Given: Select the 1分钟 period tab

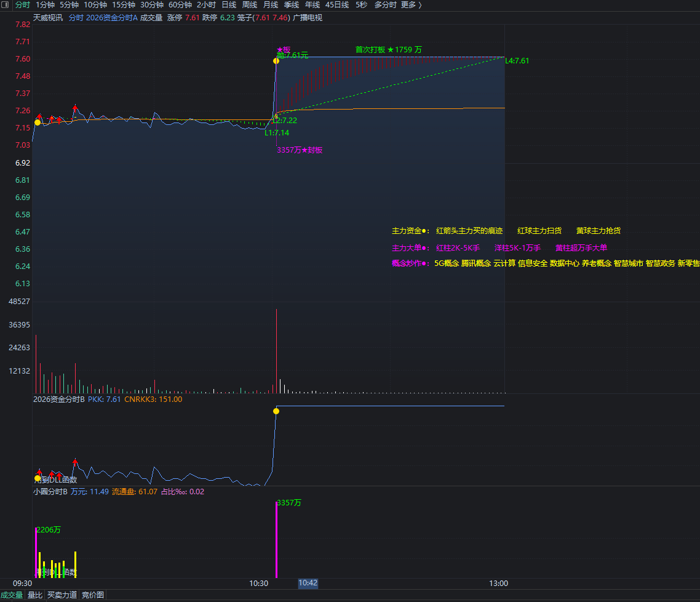Looking at the screenshot, I should (x=45, y=5).
